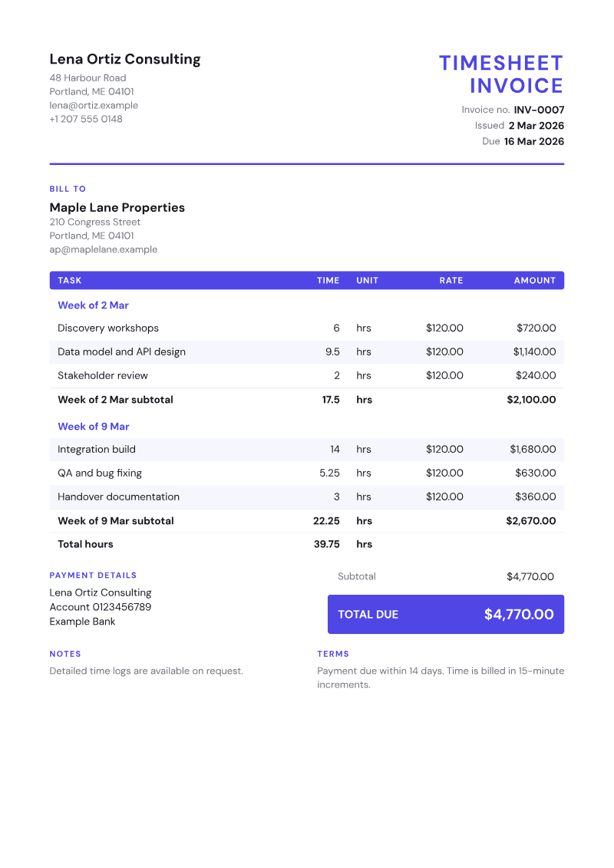Click the 39.75 total hours value
Screen dimensions: 614x868
pyautogui.click(x=327, y=544)
